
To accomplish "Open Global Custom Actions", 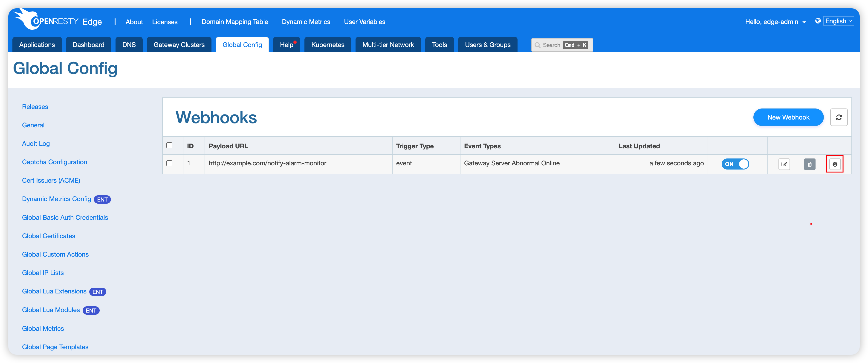I will tap(55, 254).
